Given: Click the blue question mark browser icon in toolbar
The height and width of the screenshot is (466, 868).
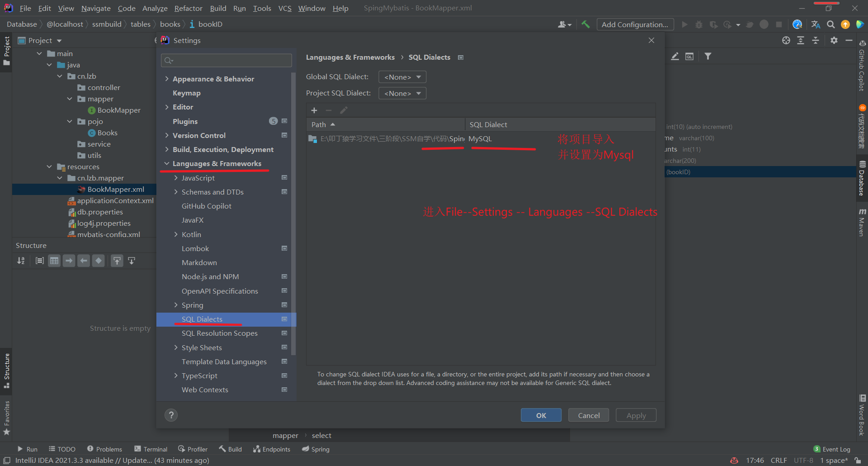Looking at the screenshot, I should tap(797, 24).
